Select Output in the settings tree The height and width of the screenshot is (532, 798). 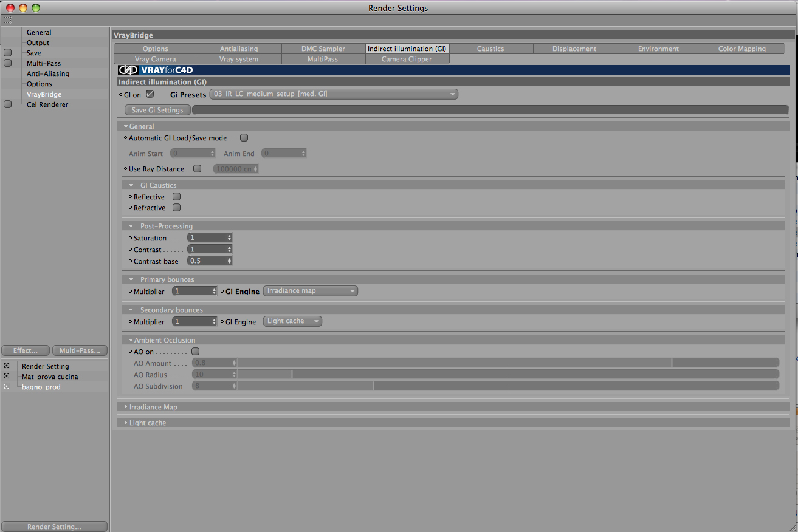coord(38,43)
